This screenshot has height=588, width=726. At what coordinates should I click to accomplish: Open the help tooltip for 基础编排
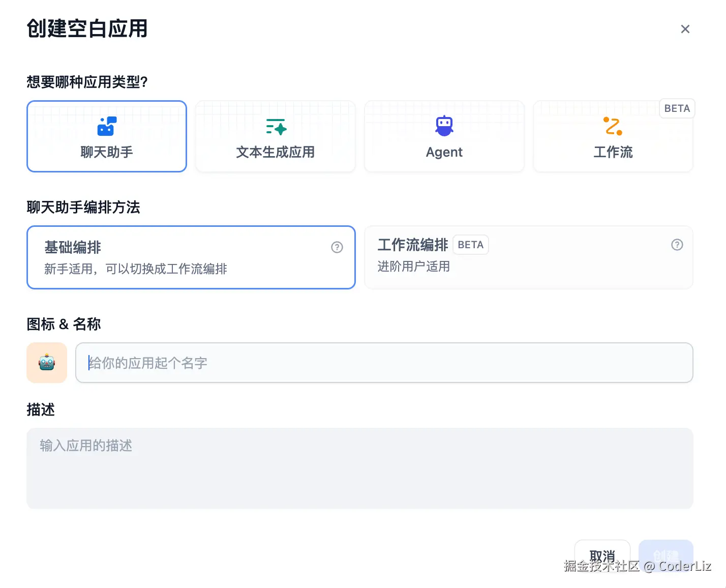coord(337,247)
